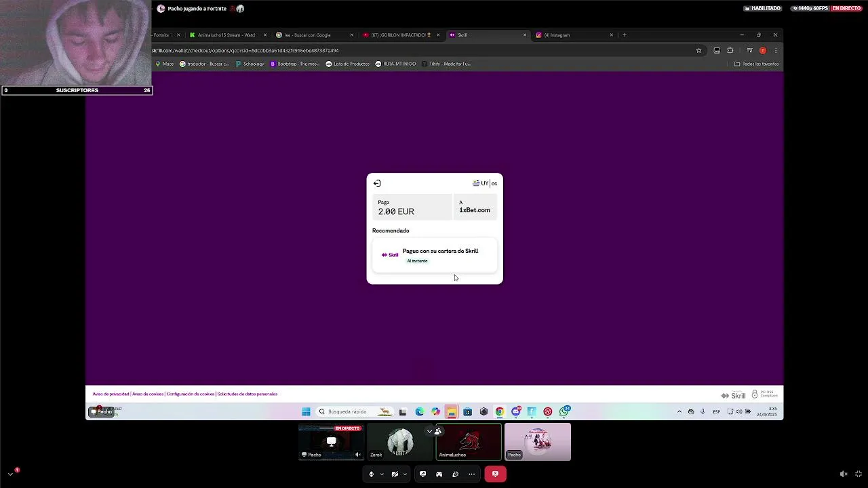Open File Explorer from the taskbar

451,411
